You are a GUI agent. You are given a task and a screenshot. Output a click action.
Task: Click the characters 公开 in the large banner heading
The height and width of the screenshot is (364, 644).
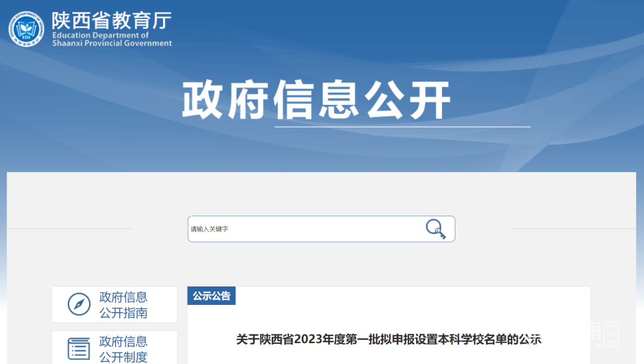pyautogui.click(x=407, y=99)
